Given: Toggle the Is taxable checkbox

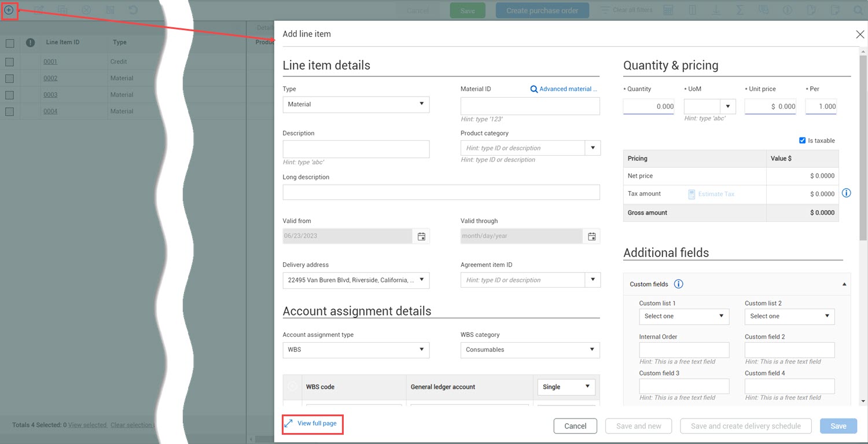Looking at the screenshot, I should tap(802, 140).
